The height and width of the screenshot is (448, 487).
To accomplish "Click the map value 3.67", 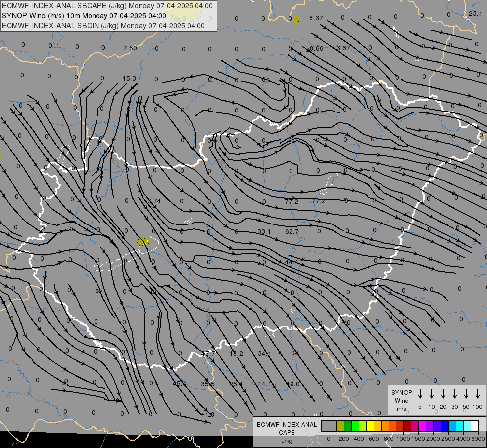I will (x=343, y=48).
